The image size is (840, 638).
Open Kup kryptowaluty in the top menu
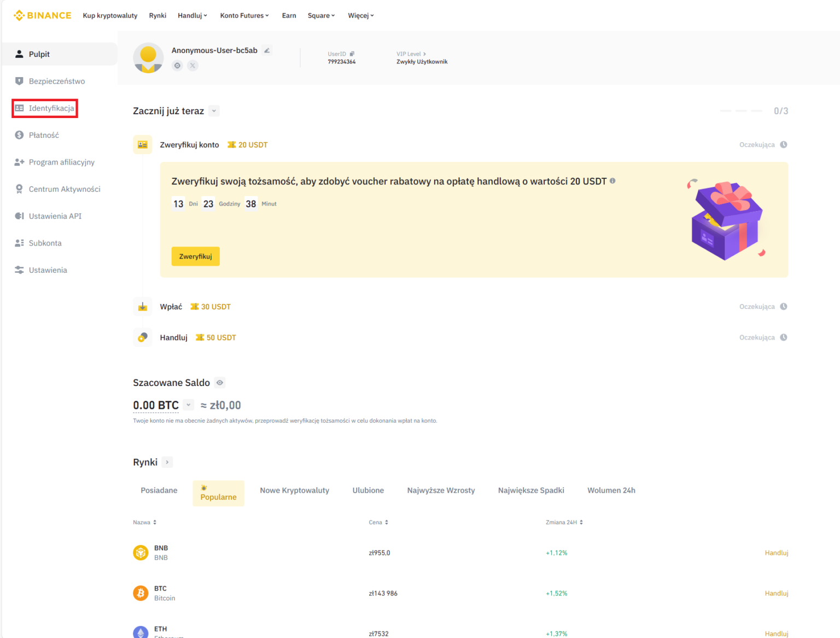[110, 15]
